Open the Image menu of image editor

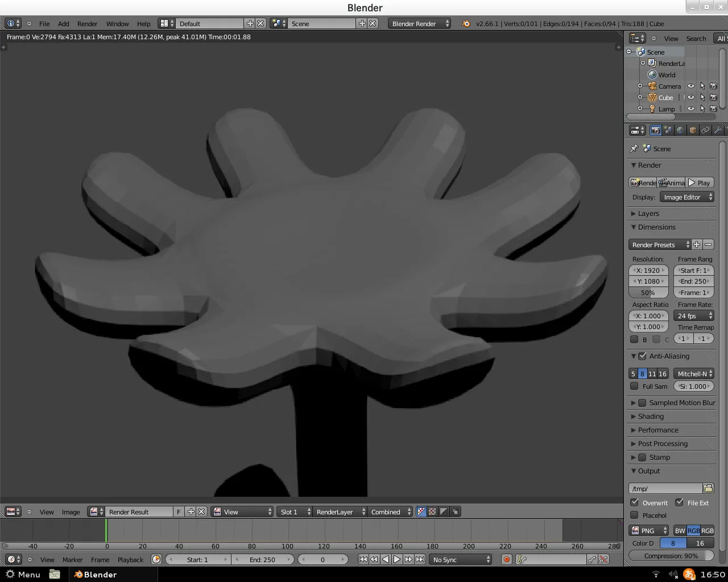click(x=71, y=512)
